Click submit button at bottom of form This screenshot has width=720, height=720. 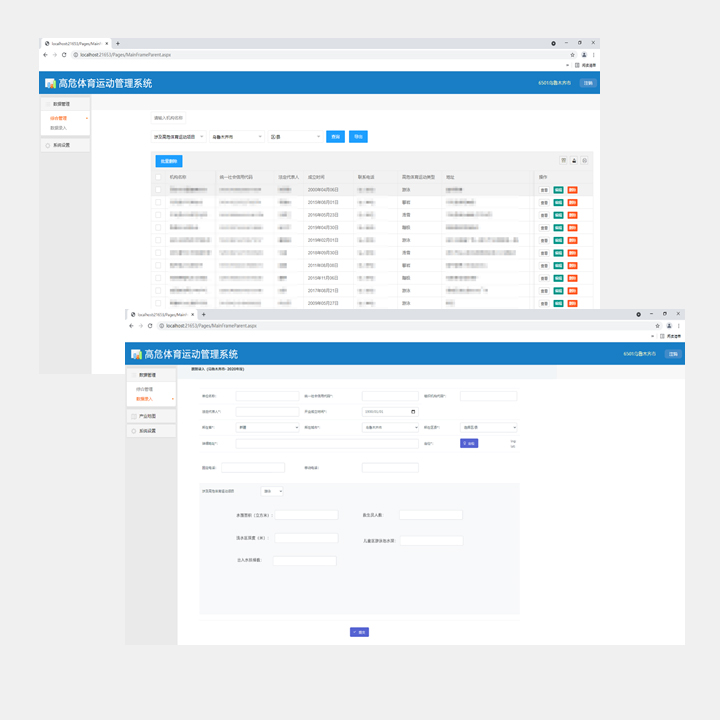[x=360, y=632]
